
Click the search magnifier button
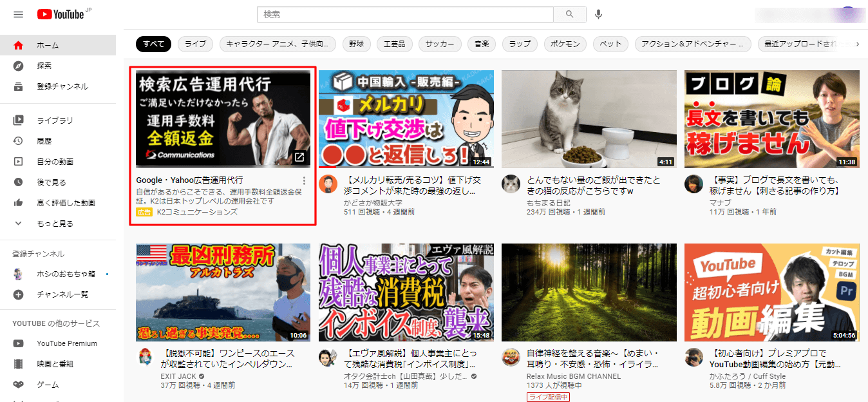coord(570,14)
